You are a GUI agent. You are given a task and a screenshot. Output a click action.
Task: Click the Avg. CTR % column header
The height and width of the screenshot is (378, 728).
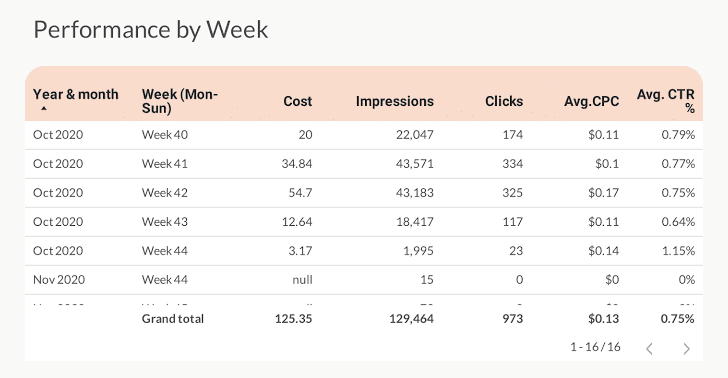(x=666, y=101)
